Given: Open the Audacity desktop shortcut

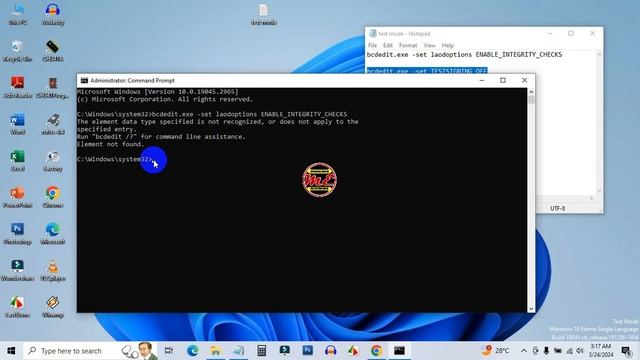Looking at the screenshot, I should point(53,14).
